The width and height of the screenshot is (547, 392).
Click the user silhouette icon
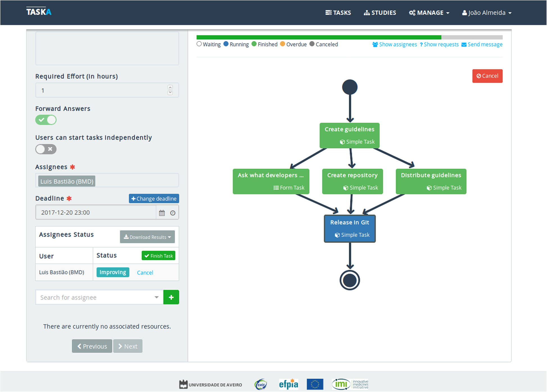coord(464,13)
